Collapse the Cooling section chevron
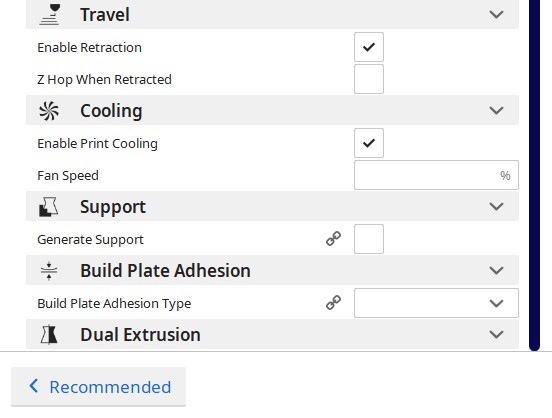The height and width of the screenshot is (418, 552). [496, 111]
